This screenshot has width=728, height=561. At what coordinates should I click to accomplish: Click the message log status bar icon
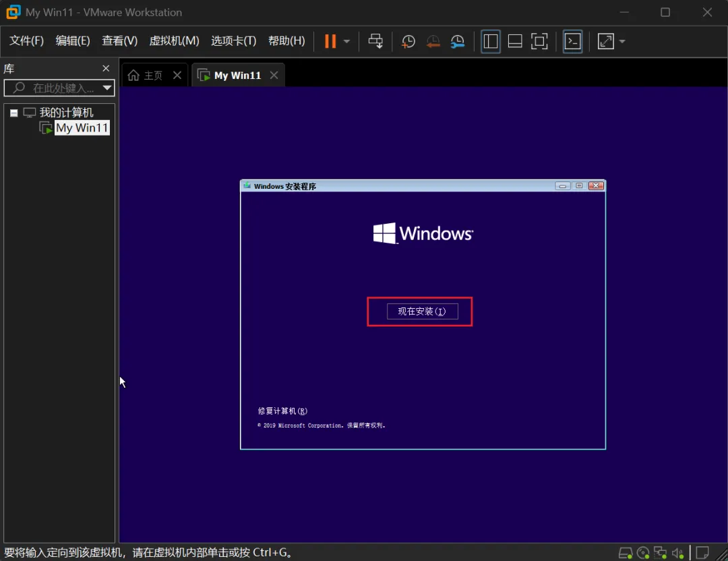pos(702,553)
